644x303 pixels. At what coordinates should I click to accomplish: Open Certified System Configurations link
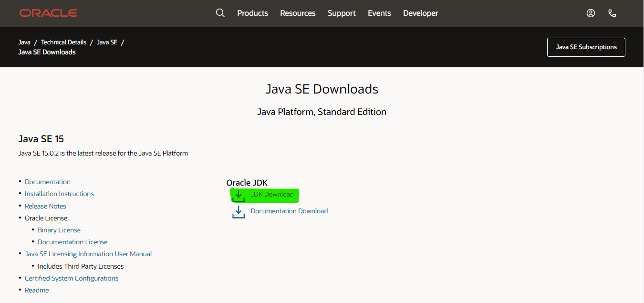[72, 278]
